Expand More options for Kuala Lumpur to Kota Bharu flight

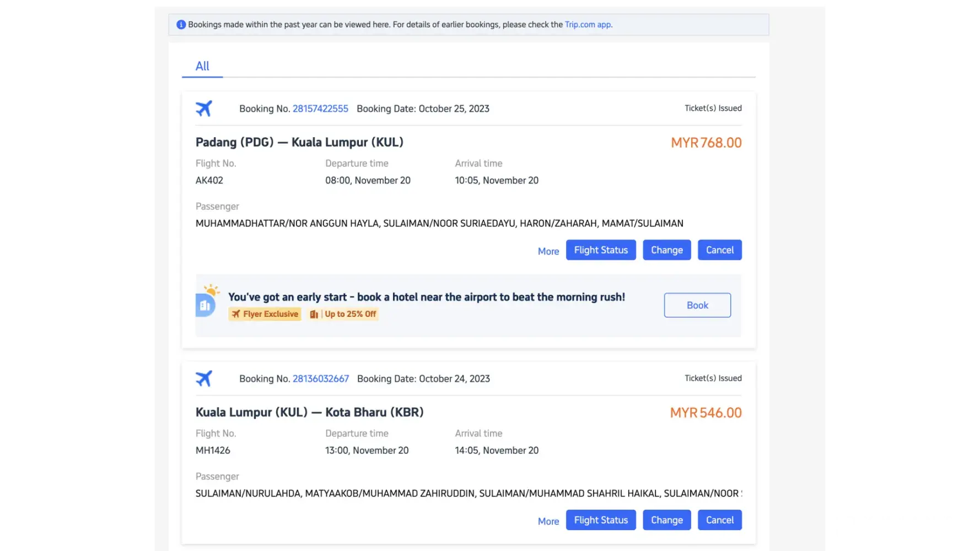pos(548,521)
